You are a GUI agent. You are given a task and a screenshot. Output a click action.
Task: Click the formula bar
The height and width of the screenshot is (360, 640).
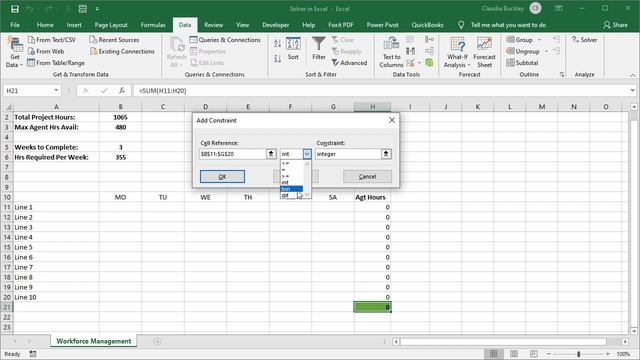click(x=382, y=91)
